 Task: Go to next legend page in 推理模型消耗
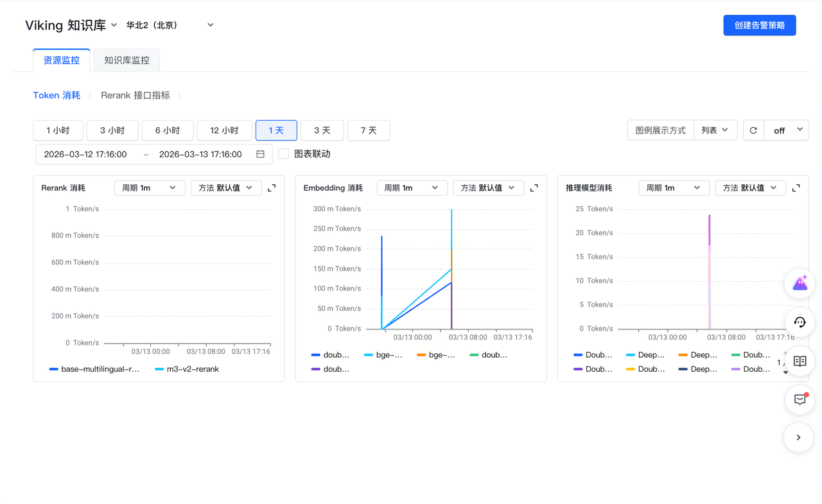785,373
